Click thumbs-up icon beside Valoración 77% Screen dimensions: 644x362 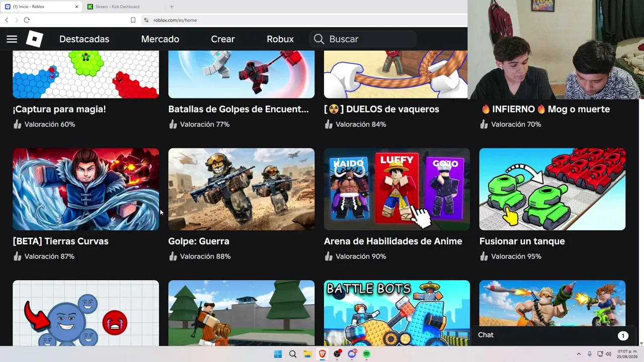173,124
